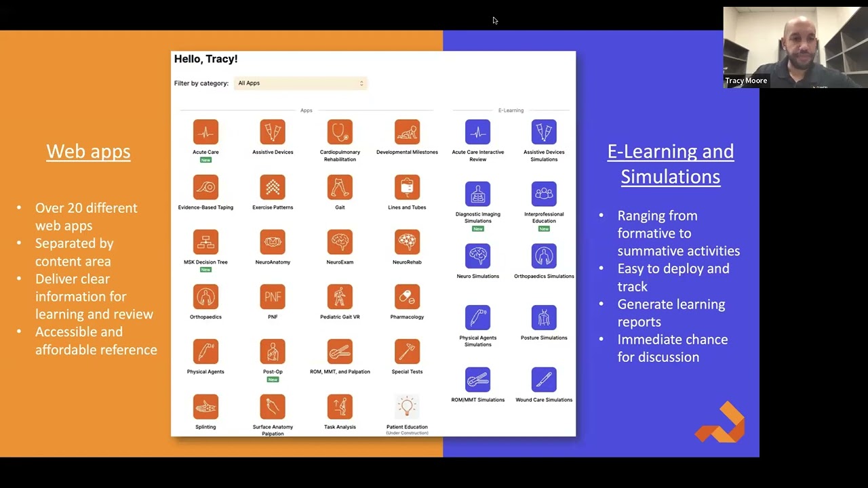Launch the NeuroAnatomy app icon
The image size is (868, 488).
(273, 242)
